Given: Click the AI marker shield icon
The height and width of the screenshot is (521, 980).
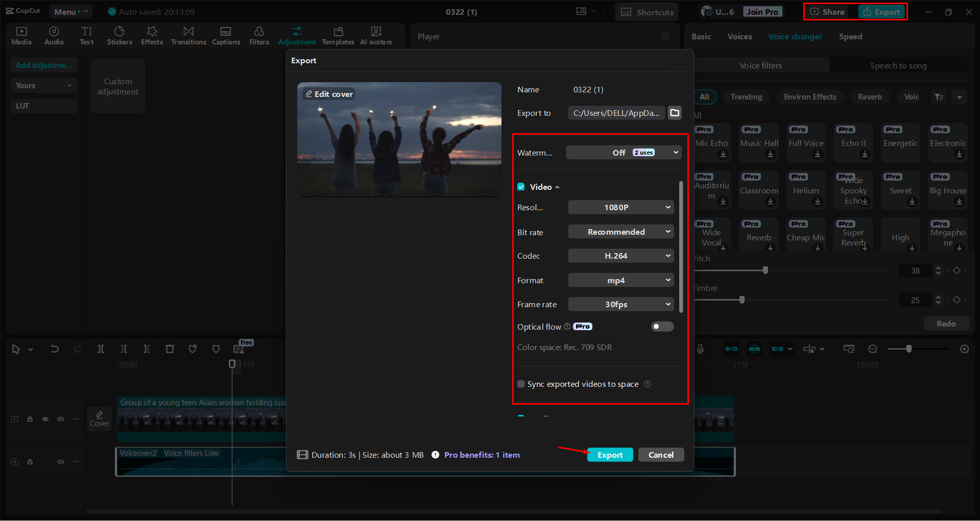Looking at the screenshot, I should tap(193, 349).
